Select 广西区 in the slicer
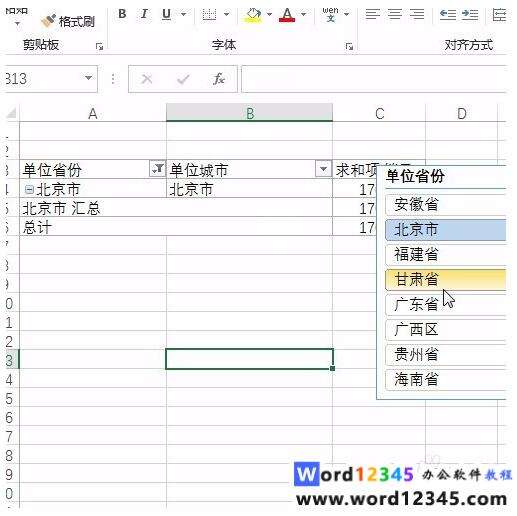 tap(446, 329)
